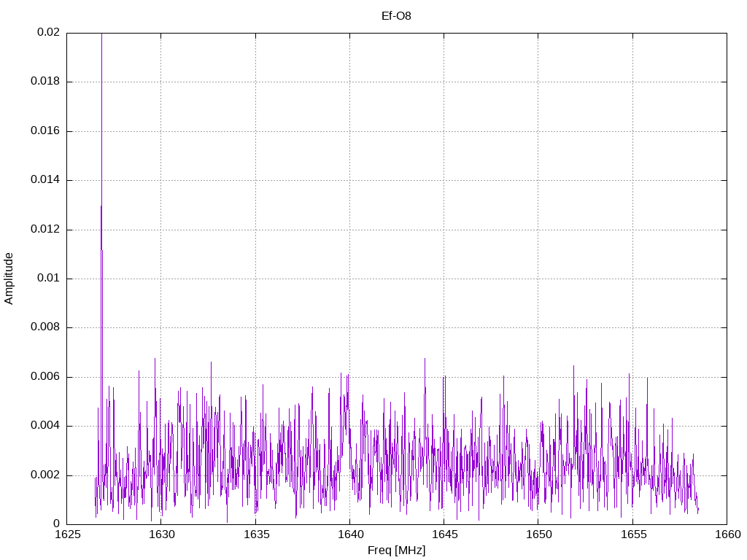Viewport: 747px width, 560px height.
Task: Click the 1660 x-axis tick label
Action: (727, 535)
